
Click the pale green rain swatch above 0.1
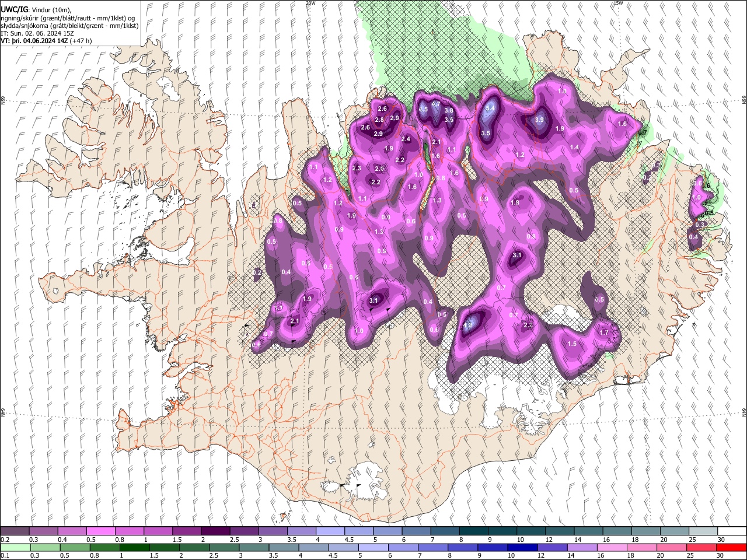point(15,547)
